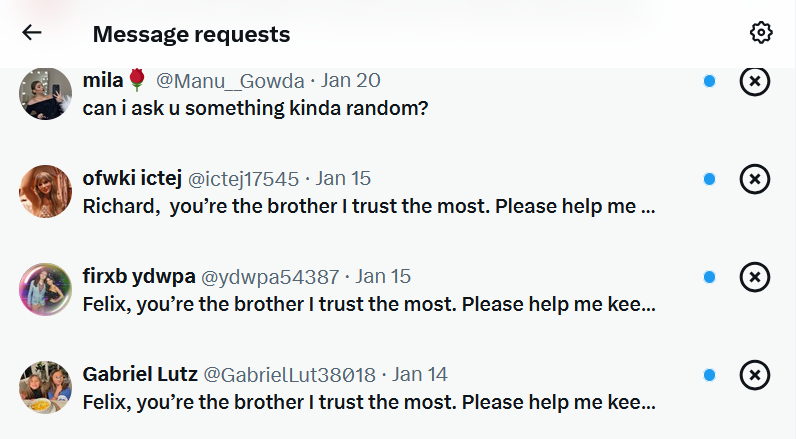Open message 'can i ask u something kinda random?'

coord(255,106)
